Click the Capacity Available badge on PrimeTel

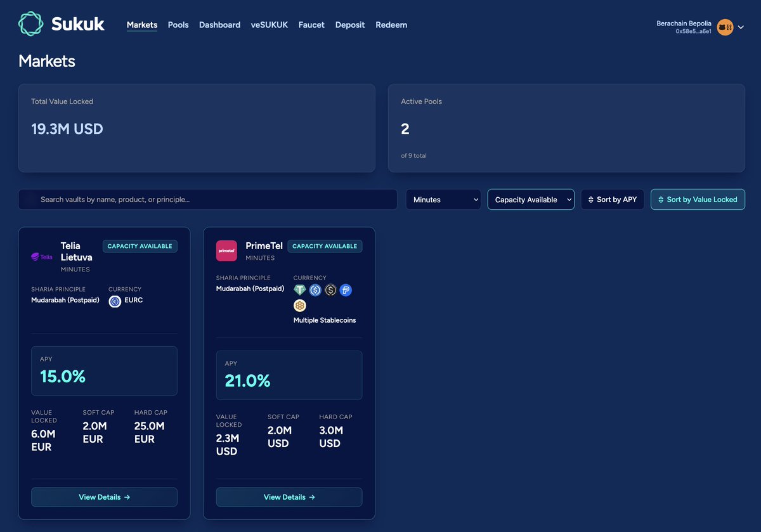coord(325,246)
